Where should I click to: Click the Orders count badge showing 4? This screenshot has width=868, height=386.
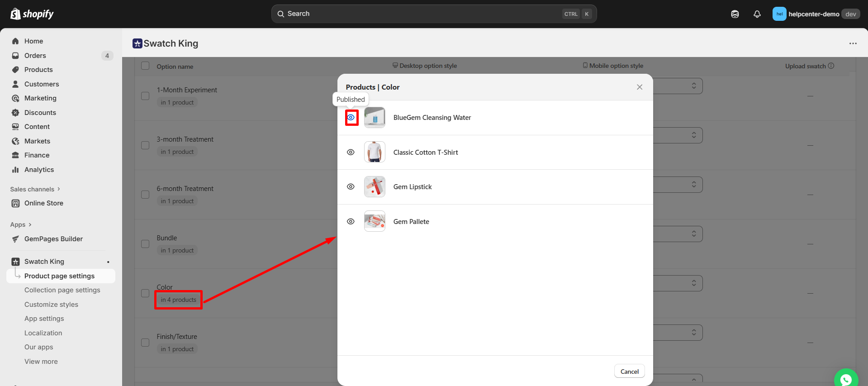pos(107,56)
